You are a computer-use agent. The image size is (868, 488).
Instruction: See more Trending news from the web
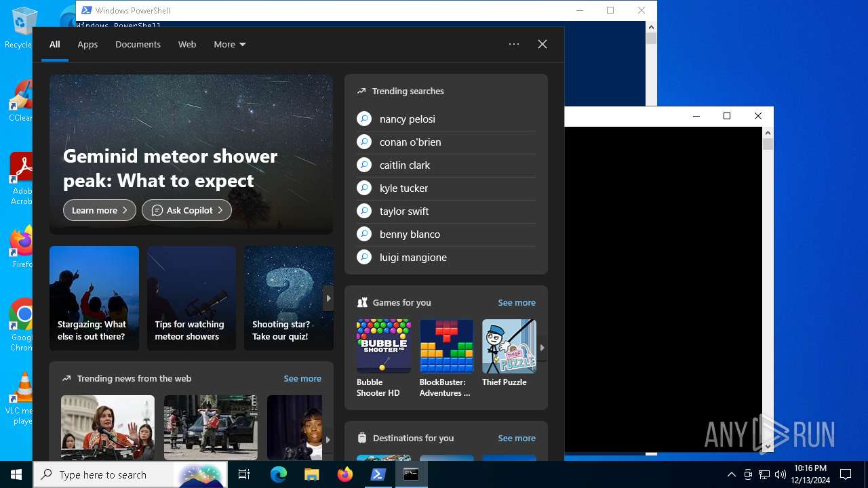point(302,378)
